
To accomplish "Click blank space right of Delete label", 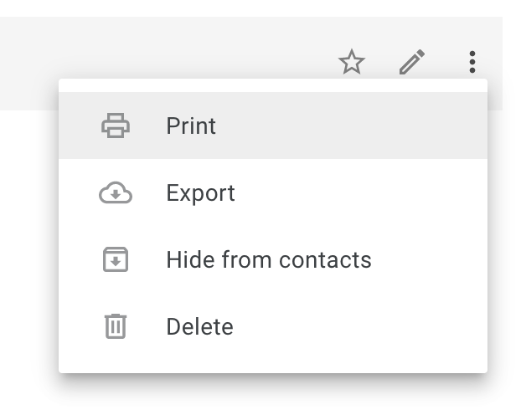I will pyautogui.click(x=359, y=326).
